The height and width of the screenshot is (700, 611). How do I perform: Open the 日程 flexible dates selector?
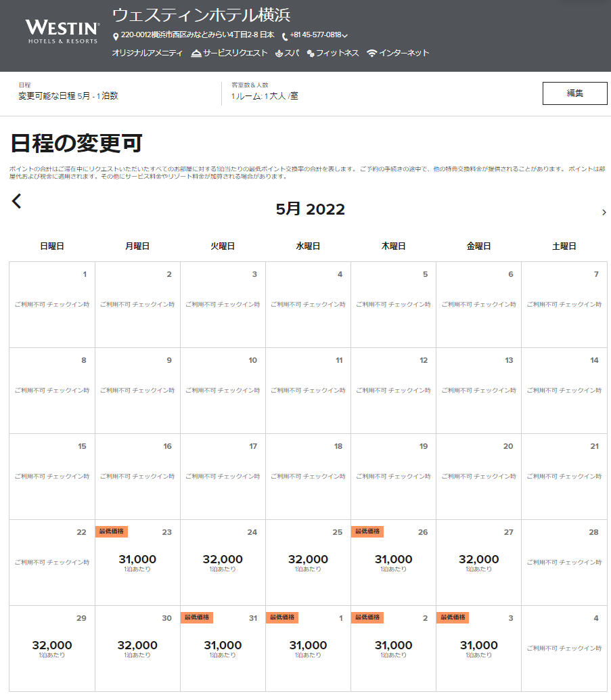click(68, 95)
